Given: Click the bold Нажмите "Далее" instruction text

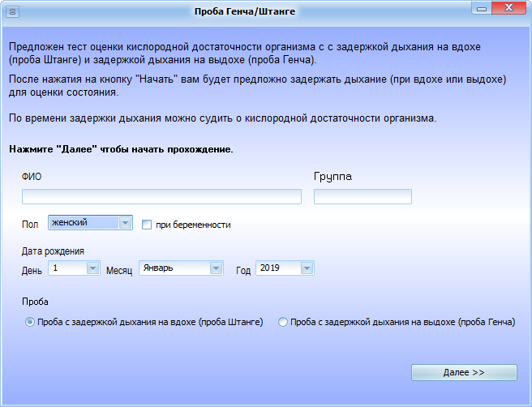Looking at the screenshot, I should tap(122, 150).
